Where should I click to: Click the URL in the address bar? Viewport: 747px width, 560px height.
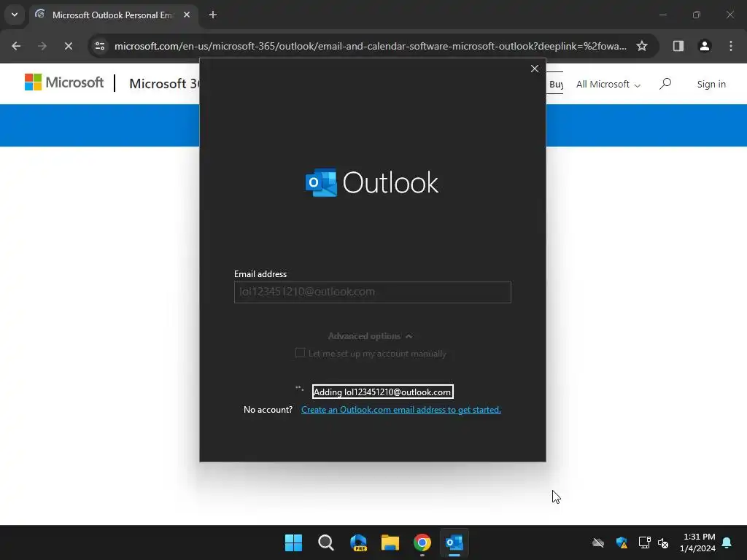point(370,46)
